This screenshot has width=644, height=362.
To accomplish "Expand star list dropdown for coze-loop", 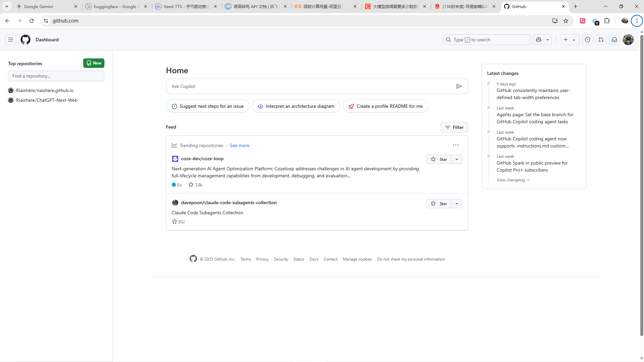I will [457, 159].
